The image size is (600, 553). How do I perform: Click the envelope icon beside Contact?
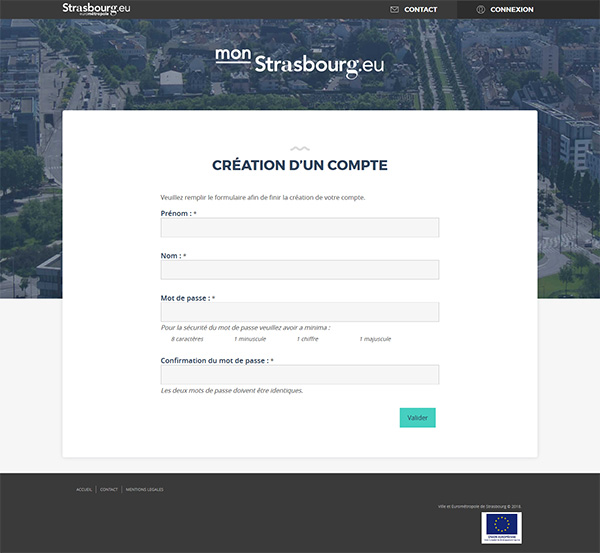point(394,10)
